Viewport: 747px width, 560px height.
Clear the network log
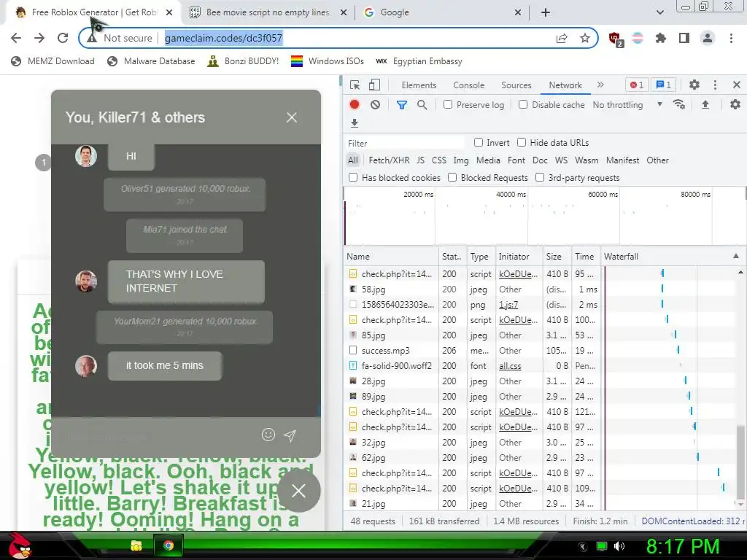click(x=376, y=105)
